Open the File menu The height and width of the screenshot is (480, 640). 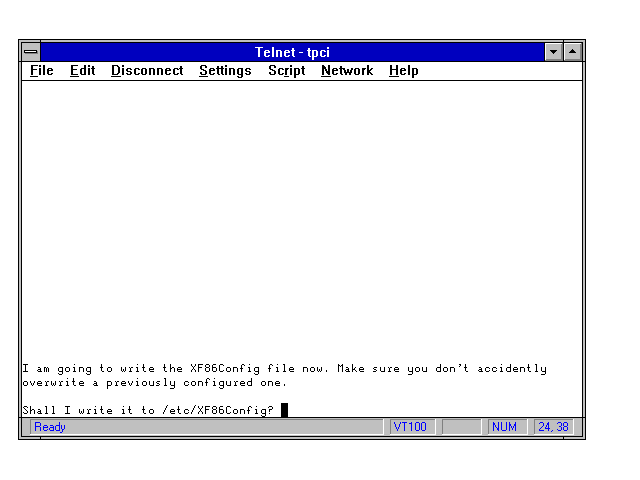tap(41, 71)
